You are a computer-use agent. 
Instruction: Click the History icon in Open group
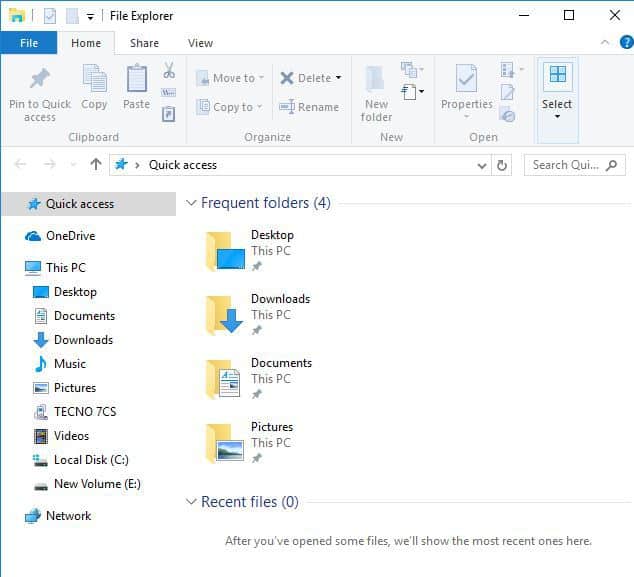click(x=507, y=115)
